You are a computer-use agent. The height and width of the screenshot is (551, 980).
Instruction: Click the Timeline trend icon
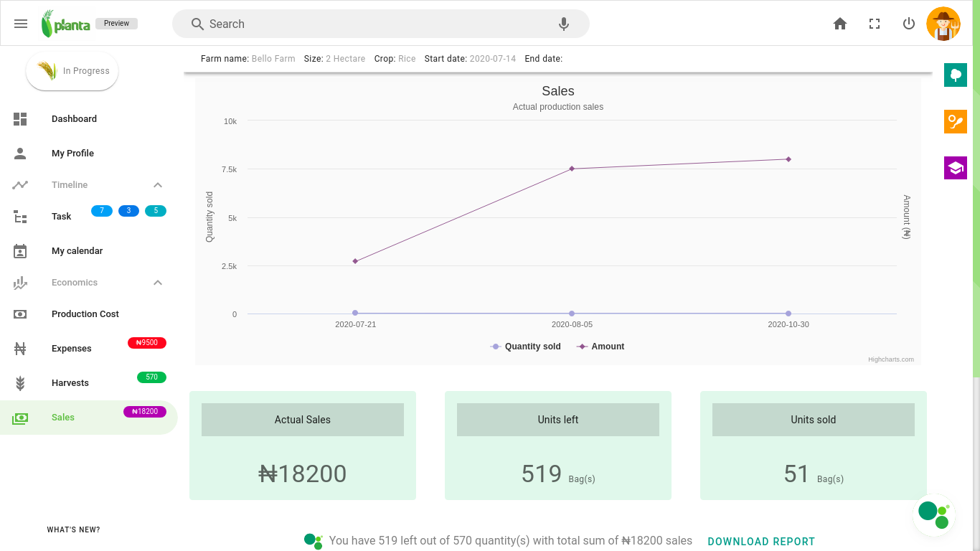click(x=20, y=185)
